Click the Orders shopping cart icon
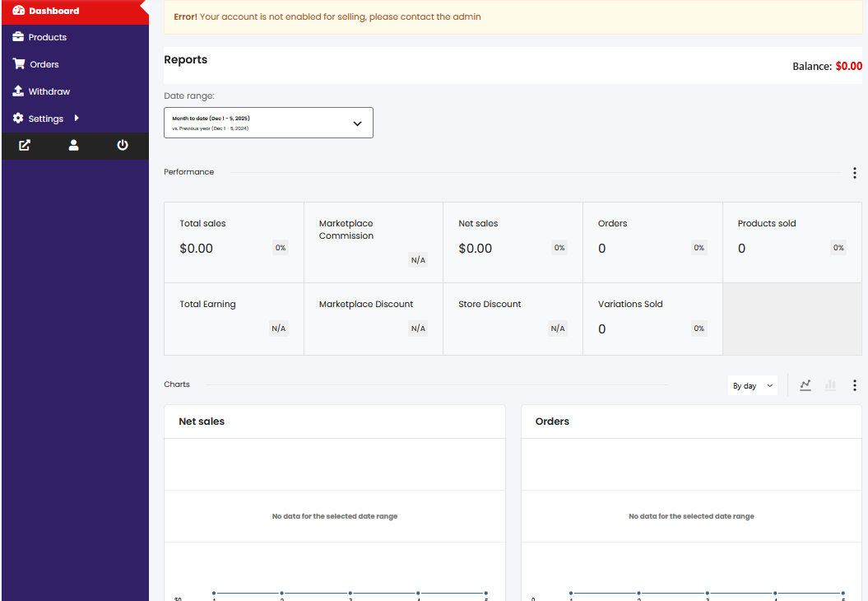The height and width of the screenshot is (601, 868). point(18,64)
